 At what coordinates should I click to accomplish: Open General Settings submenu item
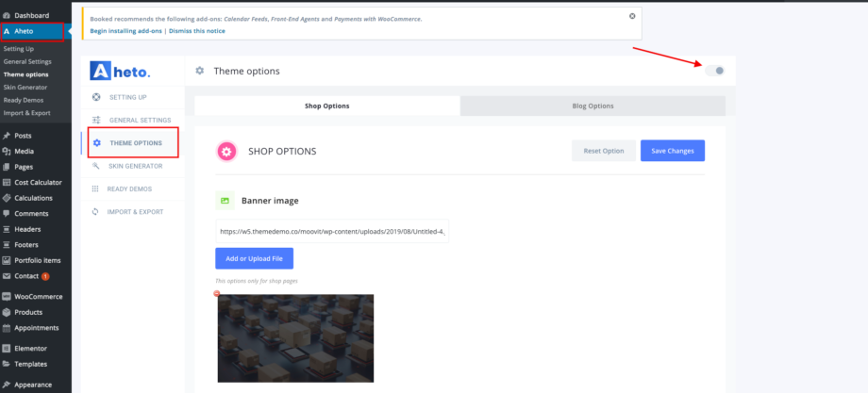point(27,62)
